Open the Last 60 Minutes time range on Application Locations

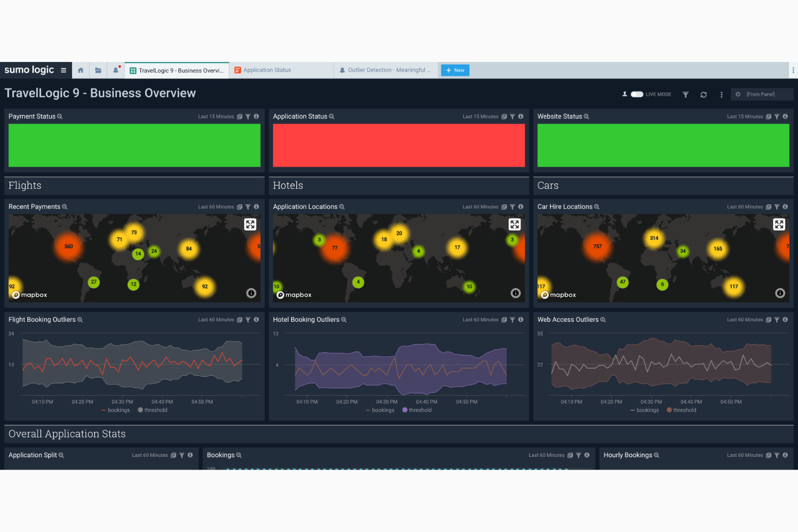[x=480, y=206]
